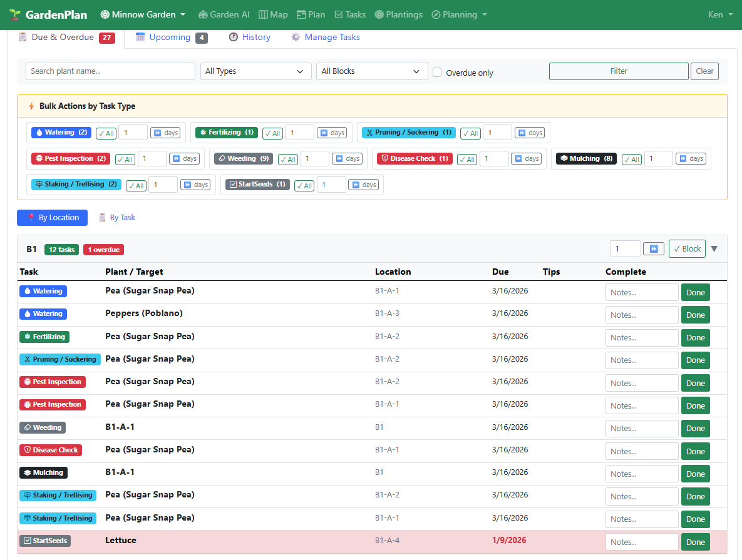Open the Map view from the navbar
Screen dimensions: 742x560
pyautogui.click(x=273, y=14)
